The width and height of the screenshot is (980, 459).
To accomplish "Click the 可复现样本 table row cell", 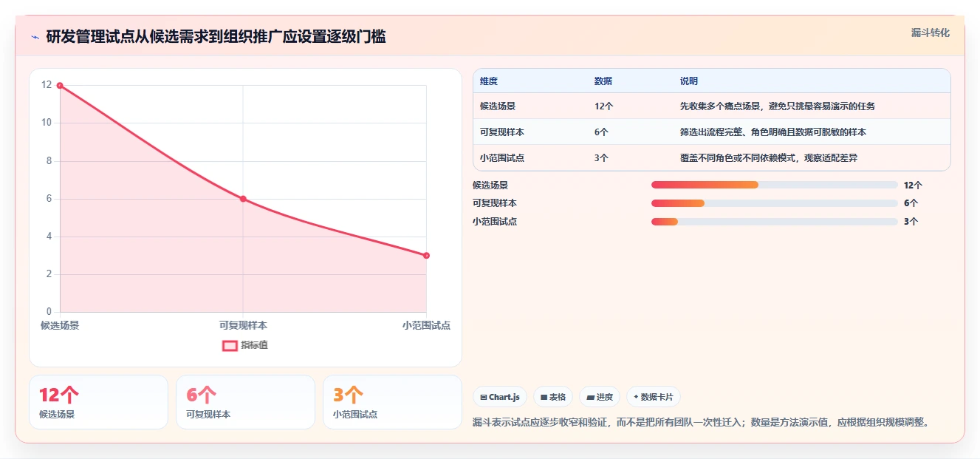I will click(502, 132).
